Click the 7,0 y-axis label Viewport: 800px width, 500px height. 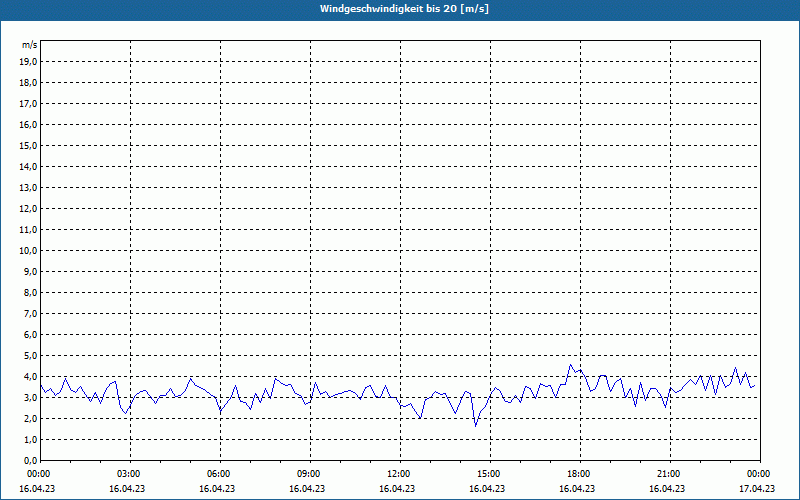pos(30,313)
